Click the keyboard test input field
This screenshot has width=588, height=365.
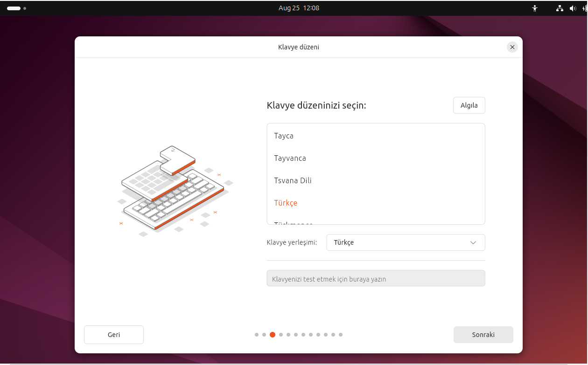[376, 278]
